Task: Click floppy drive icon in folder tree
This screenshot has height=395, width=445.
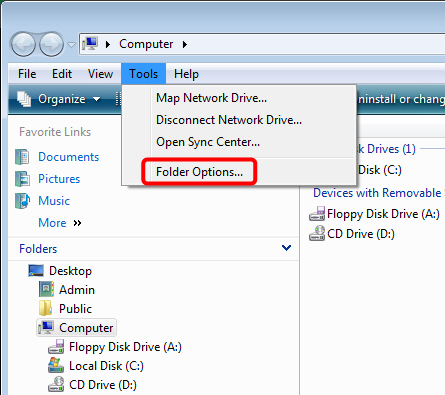Action: point(56,347)
